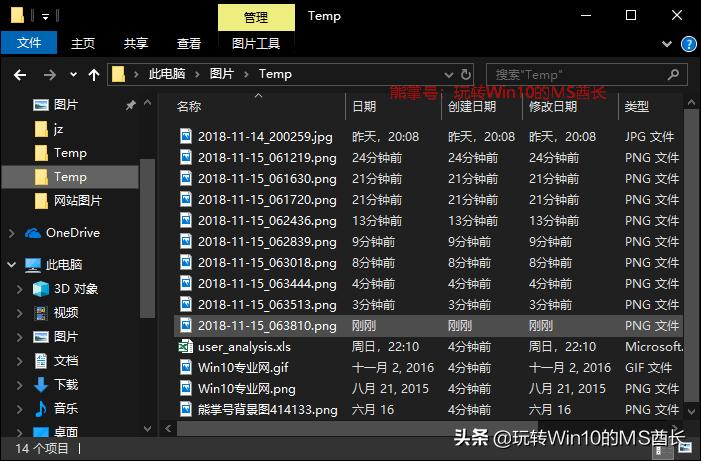Sort by 创建日期 column header

(x=472, y=107)
